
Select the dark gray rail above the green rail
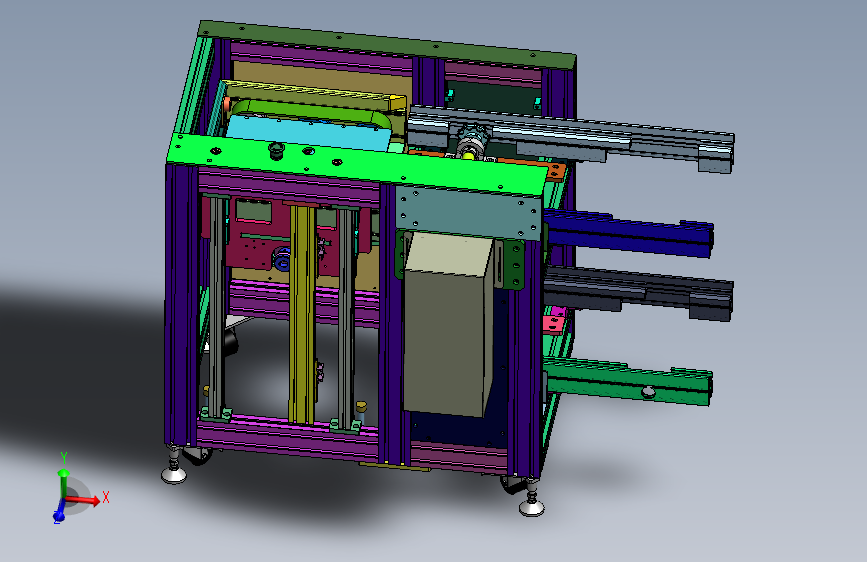(x=639, y=293)
